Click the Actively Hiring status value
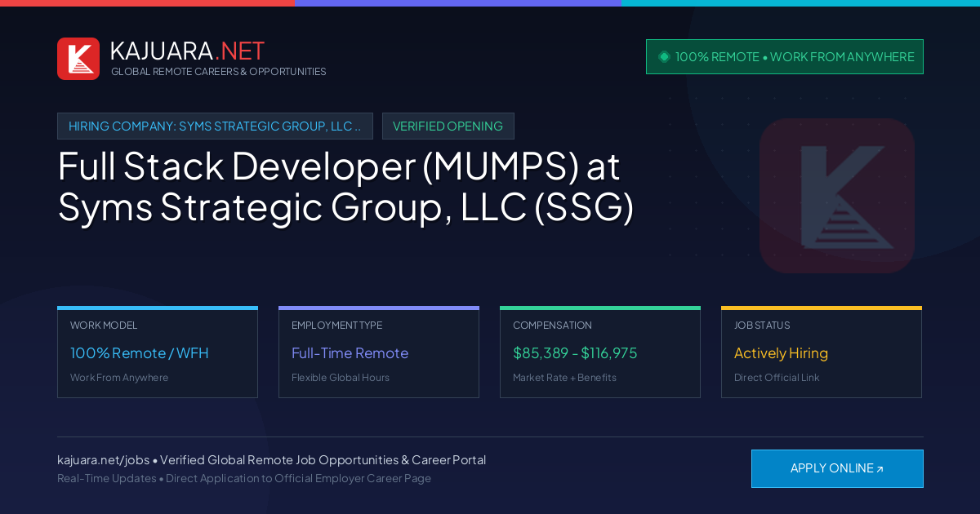 pos(781,353)
